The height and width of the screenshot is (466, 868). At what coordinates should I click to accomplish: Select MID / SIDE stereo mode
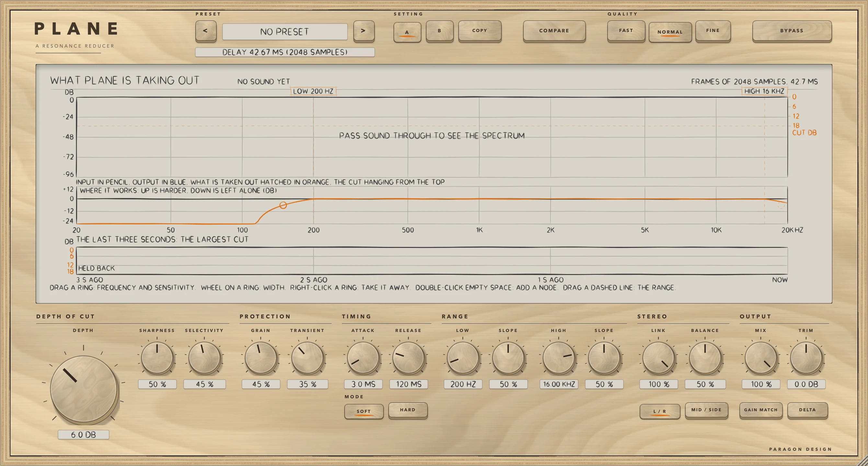pos(706,410)
